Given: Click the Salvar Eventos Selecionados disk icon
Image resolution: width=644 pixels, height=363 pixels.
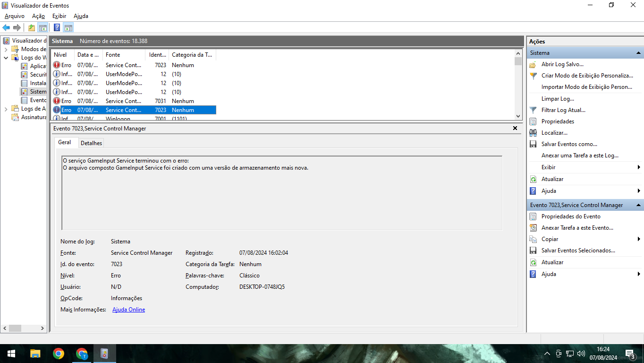Looking at the screenshot, I should (533, 251).
